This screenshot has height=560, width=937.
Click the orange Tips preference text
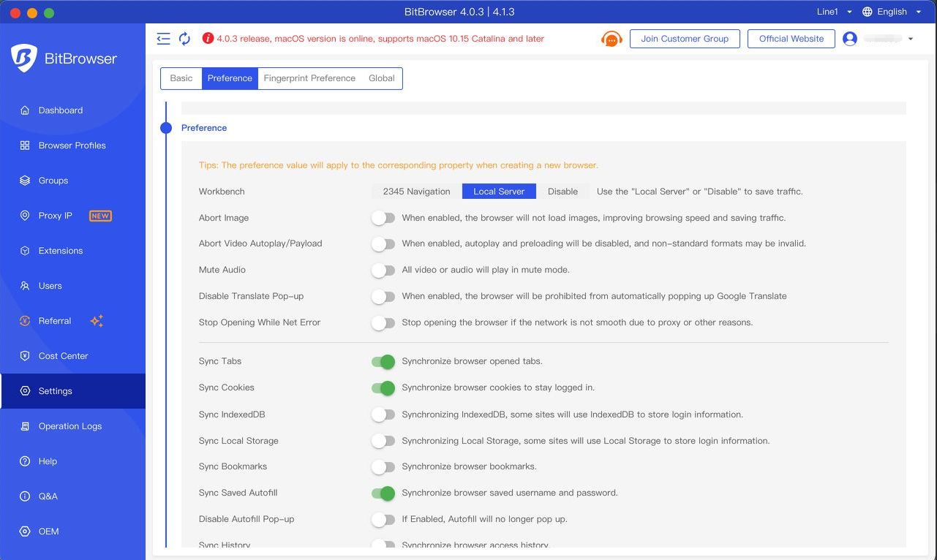click(x=399, y=165)
